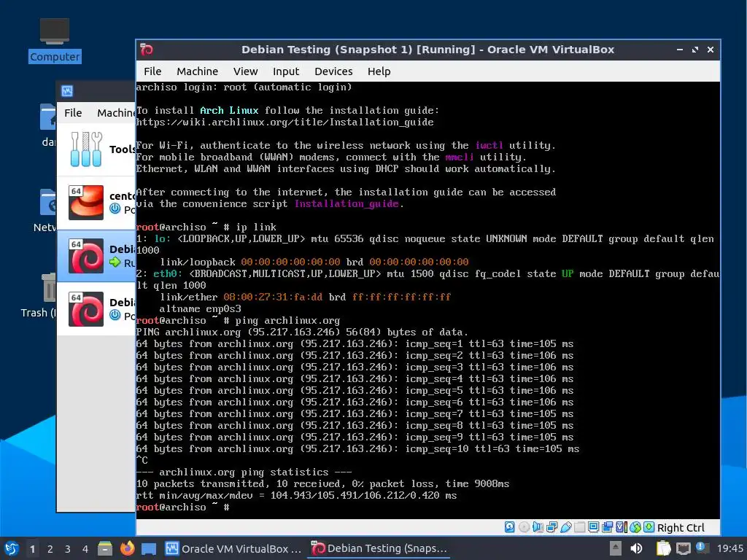Switch to workspace 4

click(85, 549)
